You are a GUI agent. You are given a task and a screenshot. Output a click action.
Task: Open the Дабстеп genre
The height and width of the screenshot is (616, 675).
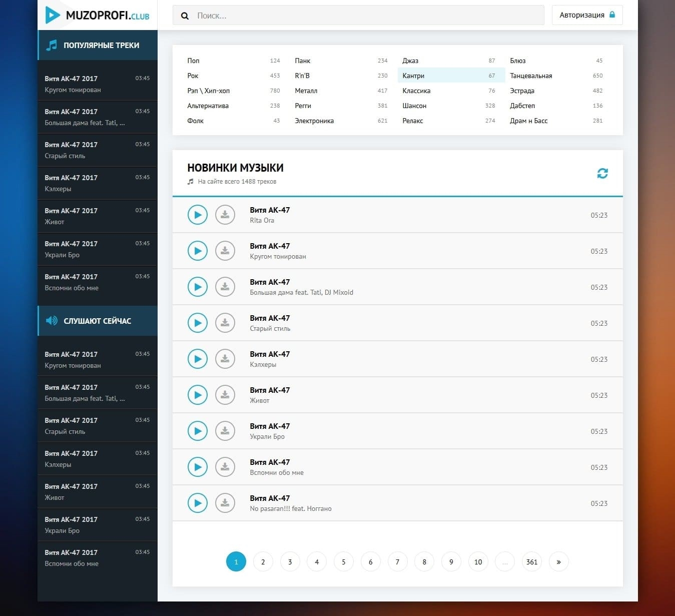pyautogui.click(x=556, y=106)
